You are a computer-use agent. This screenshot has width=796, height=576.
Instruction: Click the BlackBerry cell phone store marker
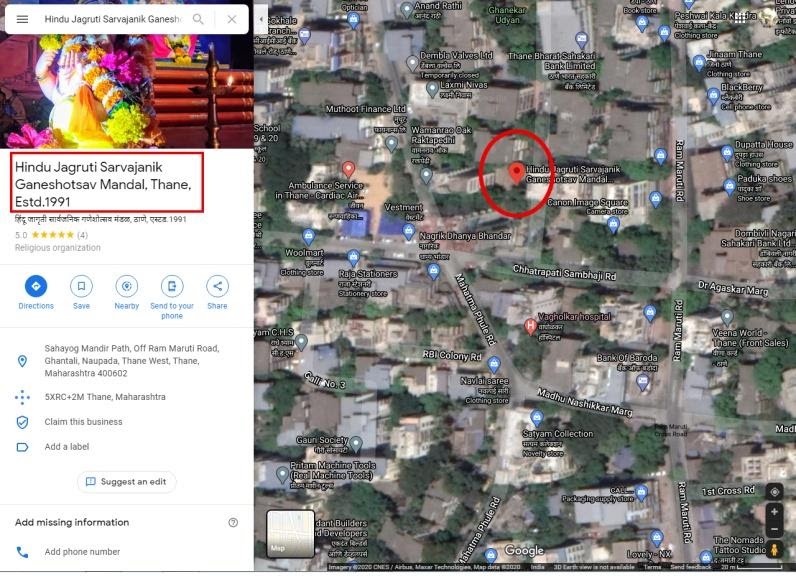pos(713,95)
